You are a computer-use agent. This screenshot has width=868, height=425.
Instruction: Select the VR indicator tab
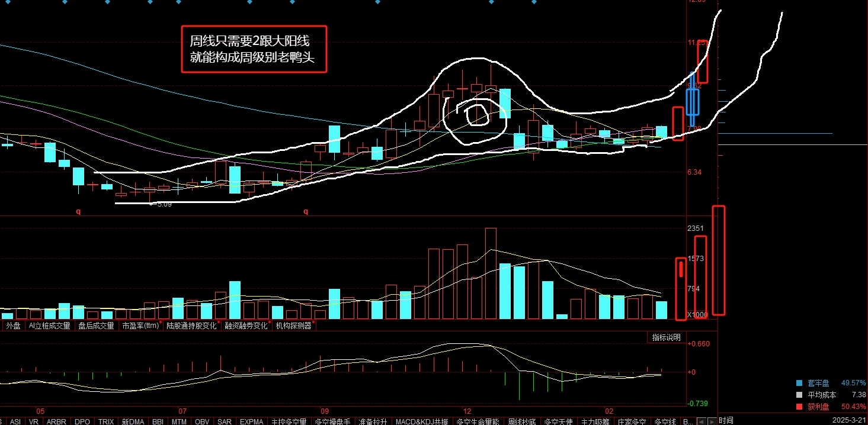(x=33, y=421)
